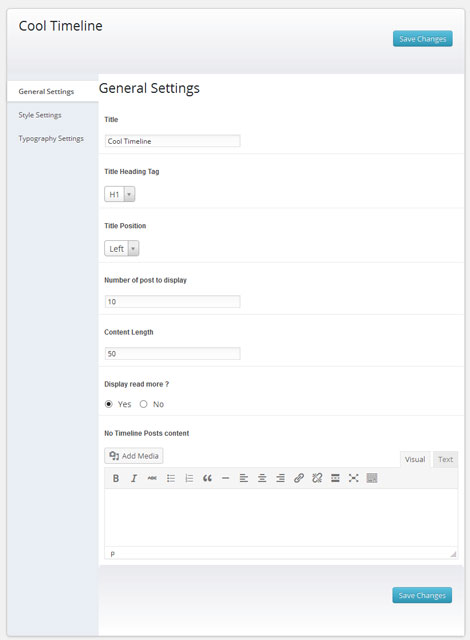Viewport: 470px width, 640px height.
Task: Select Yes for Display read more
Action: [x=109, y=404]
